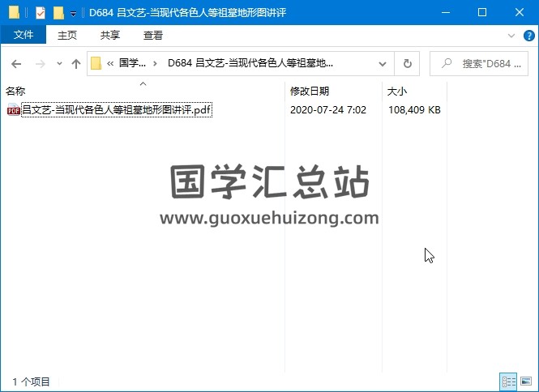
Task: Open Windows Explorer help
Action: click(x=528, y=36)
